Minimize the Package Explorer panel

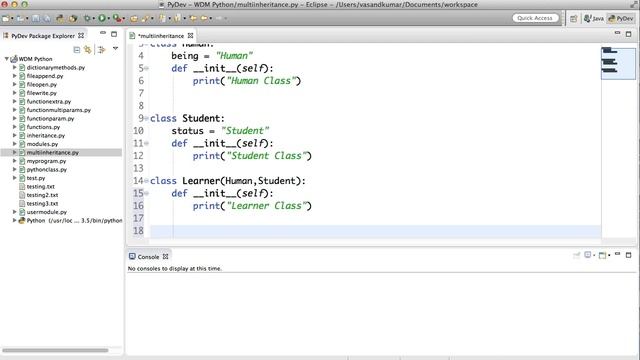pyautogui.click(x=103, y=33)
